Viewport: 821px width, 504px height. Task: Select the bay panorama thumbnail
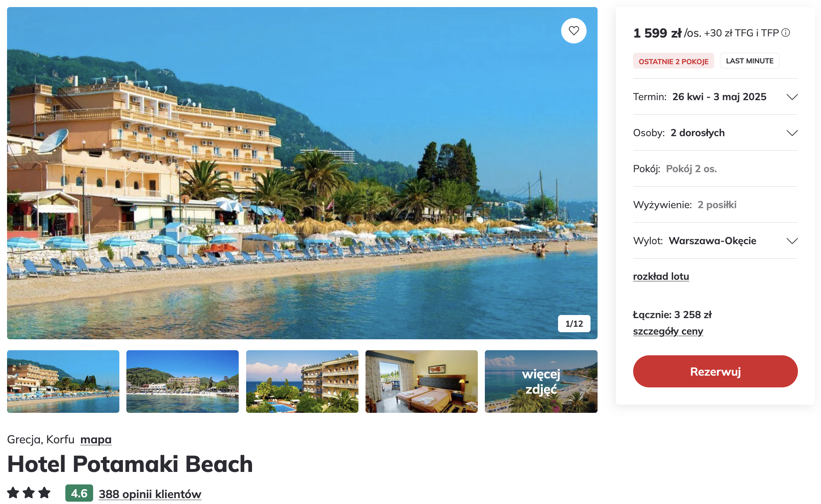(x=182, y=382)
